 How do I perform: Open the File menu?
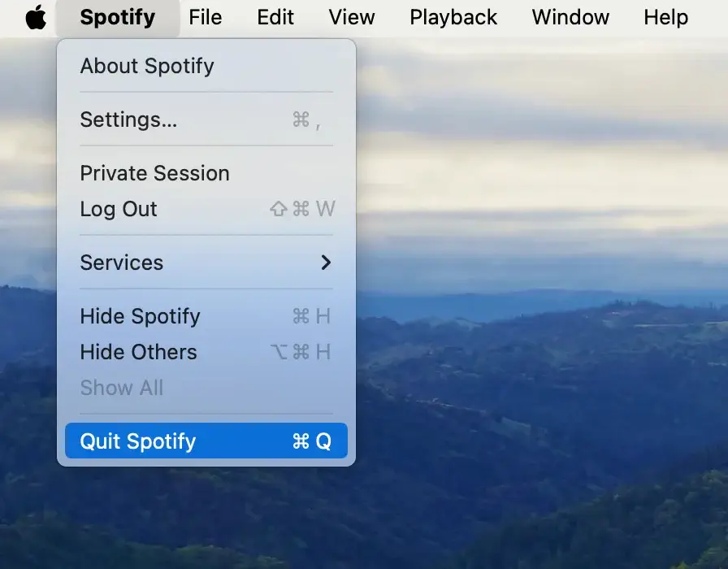pyautogui.click(x=205, y=17)
